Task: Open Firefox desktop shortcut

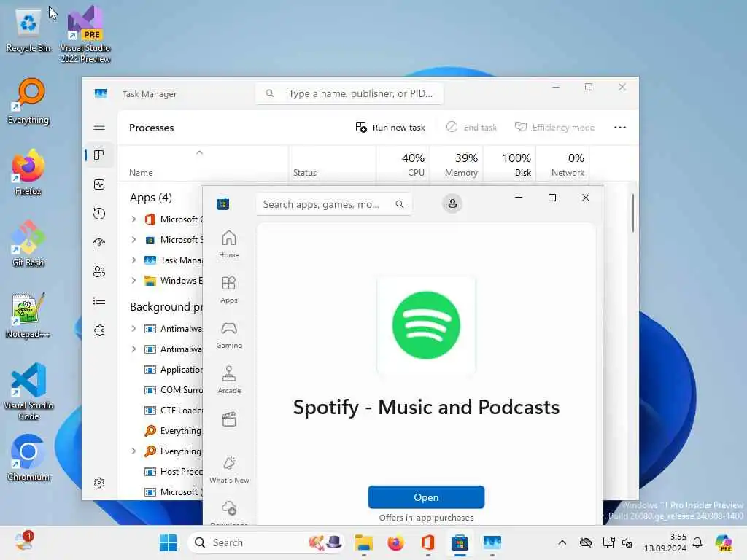Action: 28,172
